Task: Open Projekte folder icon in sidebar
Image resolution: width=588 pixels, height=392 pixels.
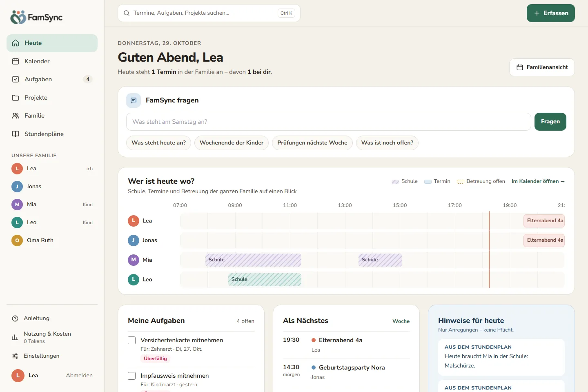Action: (x=16, y=98)
